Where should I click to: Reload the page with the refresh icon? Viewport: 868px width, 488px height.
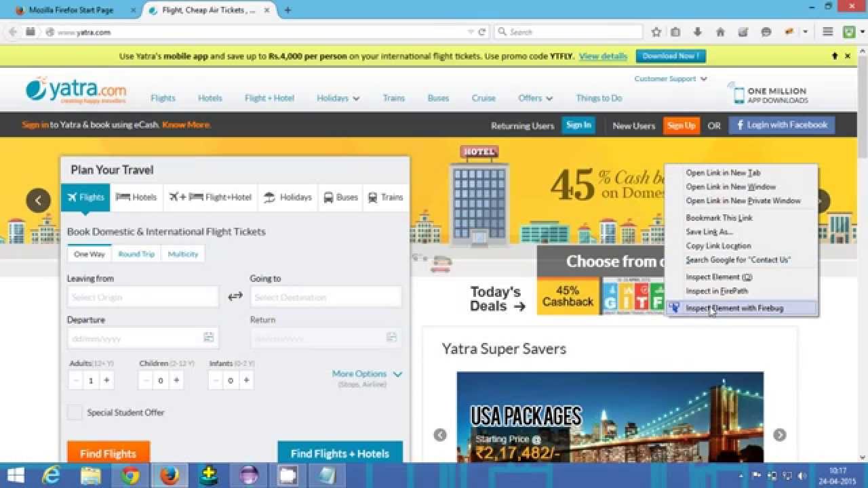pyautogui.click(x=482, y=32)
